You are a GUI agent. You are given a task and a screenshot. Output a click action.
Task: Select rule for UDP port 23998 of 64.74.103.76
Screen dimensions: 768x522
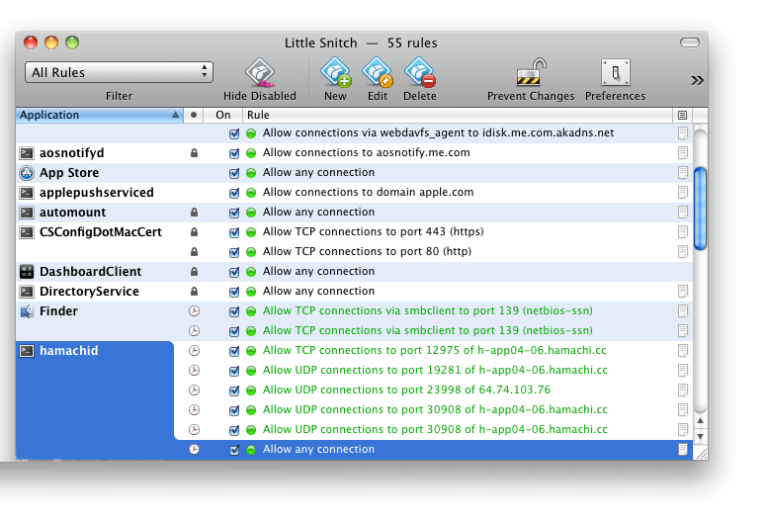[407, 390]
